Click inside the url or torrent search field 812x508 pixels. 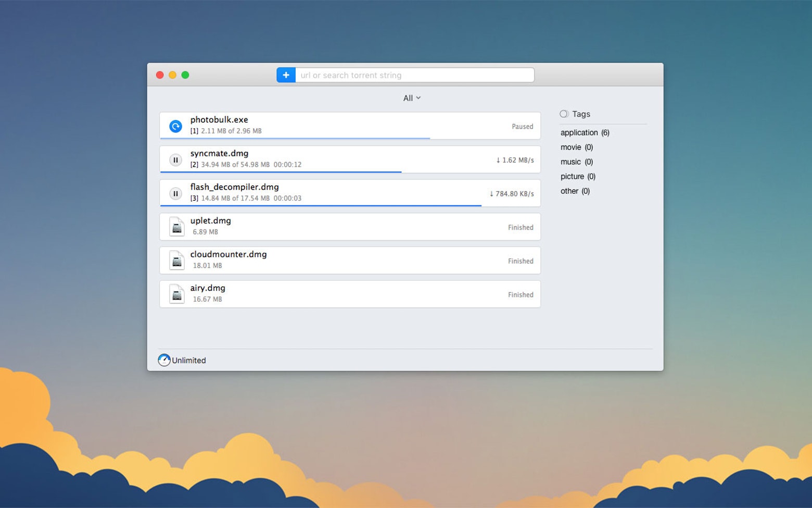click(414, 75)
